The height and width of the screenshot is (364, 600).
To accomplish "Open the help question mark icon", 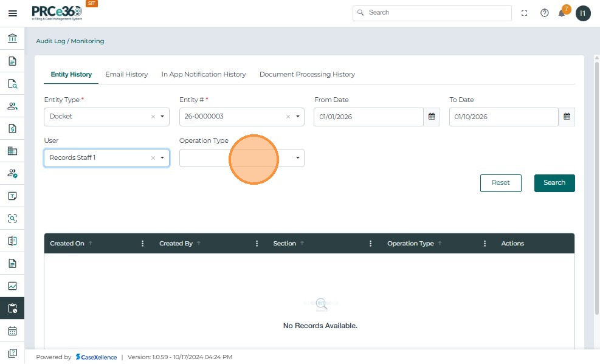I will (544, 13).
